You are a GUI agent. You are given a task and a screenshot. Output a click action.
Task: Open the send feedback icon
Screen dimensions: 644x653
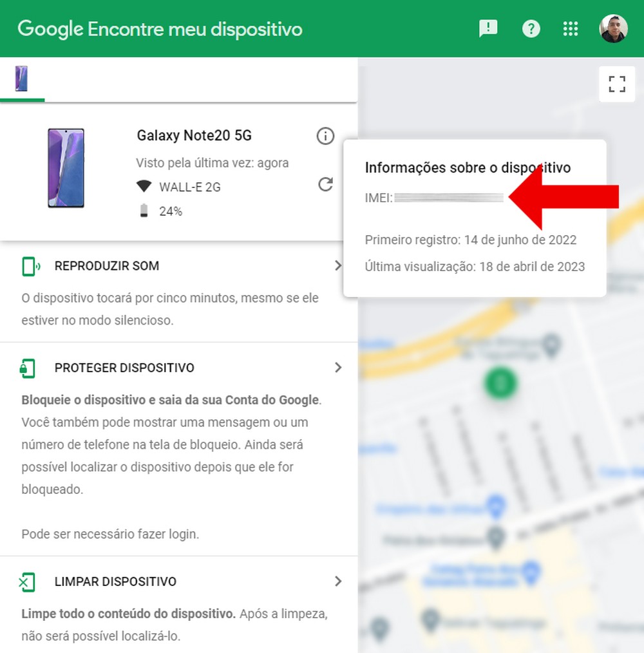(x=488, y=29)
